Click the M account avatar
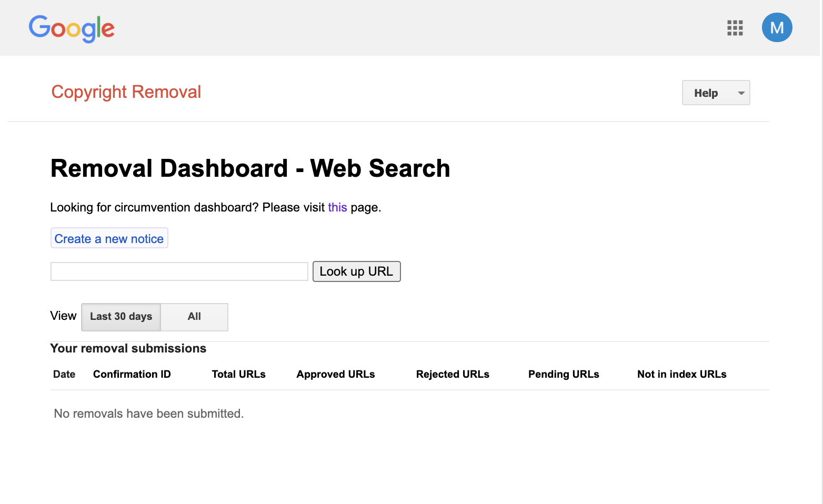 click(x=777, y=27)
